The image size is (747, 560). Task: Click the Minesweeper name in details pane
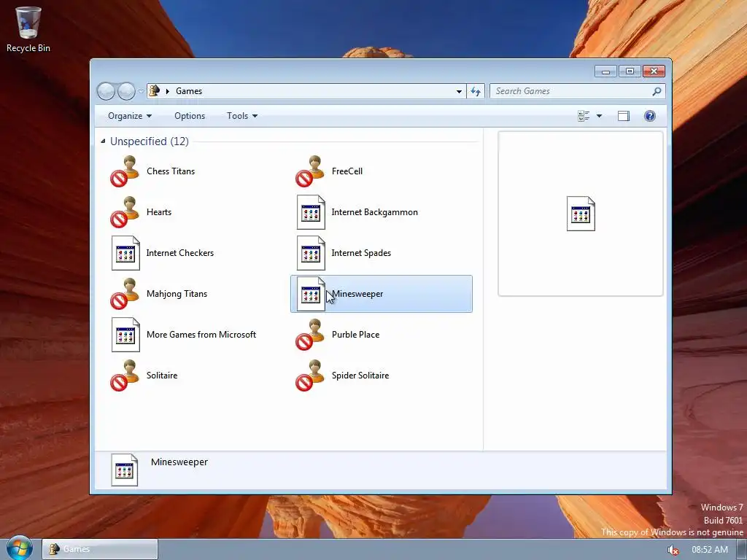(179, 462)
